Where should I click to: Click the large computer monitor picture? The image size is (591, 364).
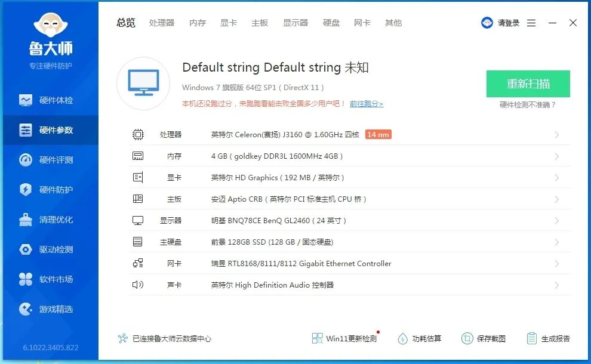tap(143, 84)
